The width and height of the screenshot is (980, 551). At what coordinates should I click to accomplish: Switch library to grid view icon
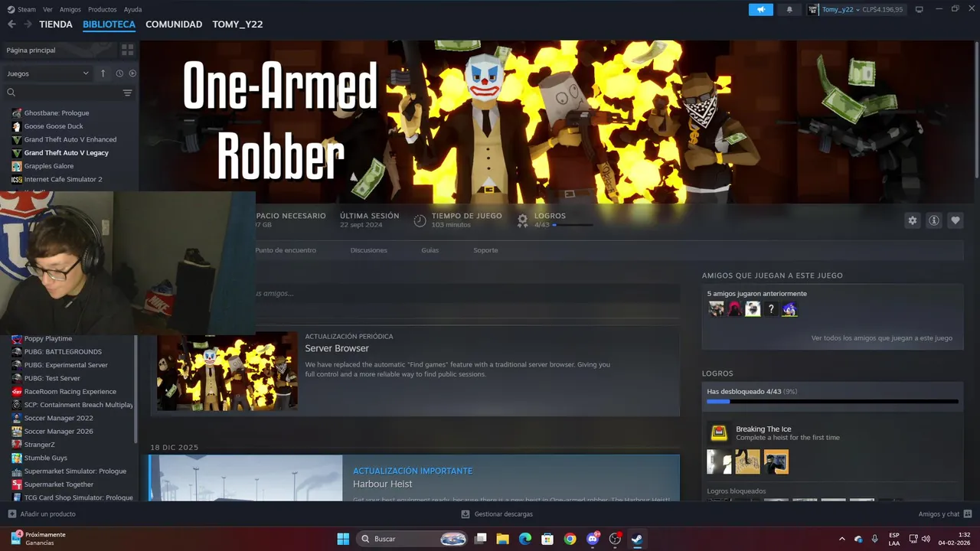127,50
